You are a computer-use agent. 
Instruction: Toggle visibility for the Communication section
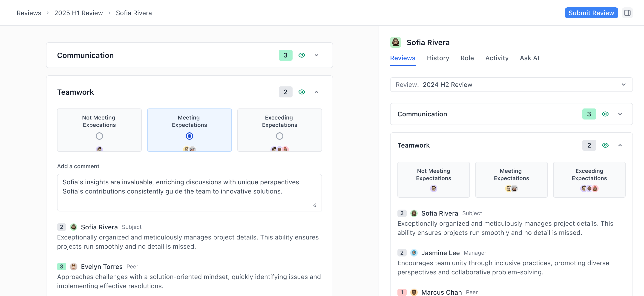(x=302, y=55)
